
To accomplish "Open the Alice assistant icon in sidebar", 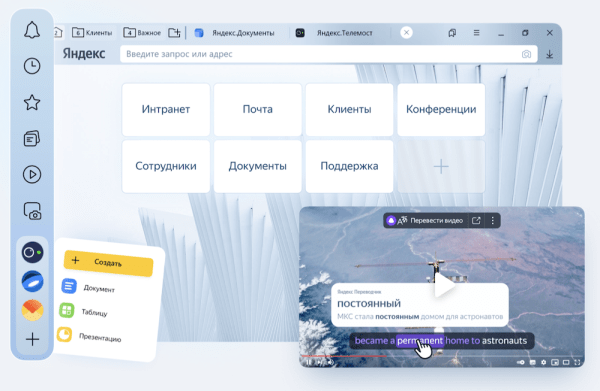I will (x=33, y=253).
